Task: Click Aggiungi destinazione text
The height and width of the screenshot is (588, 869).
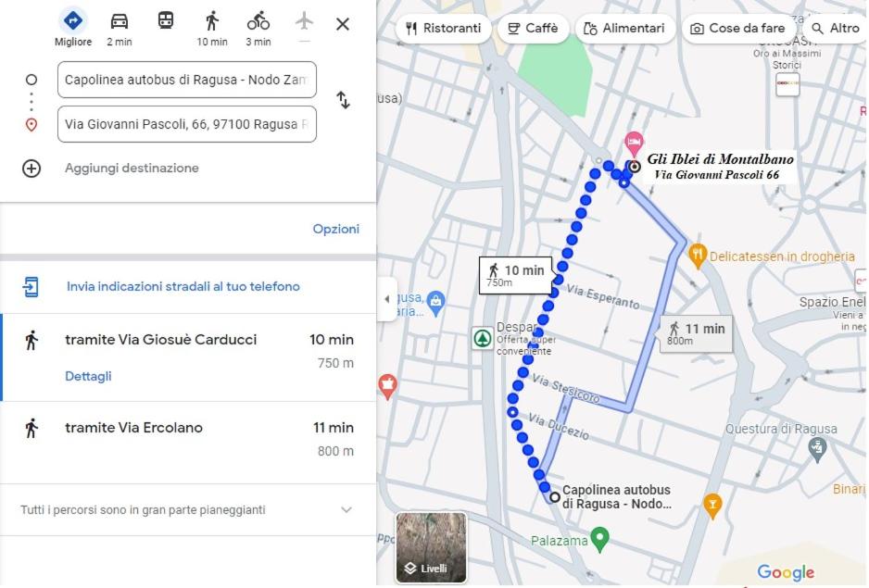Action: point(132,168)
